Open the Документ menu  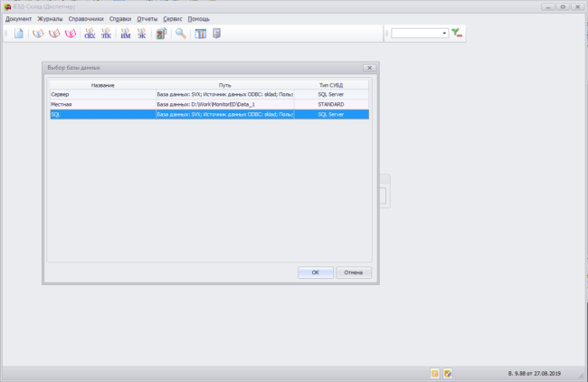19,18
